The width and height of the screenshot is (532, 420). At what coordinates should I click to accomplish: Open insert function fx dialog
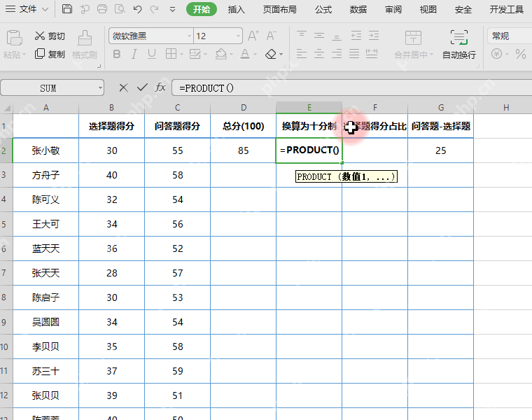click(x=160, y=87)
